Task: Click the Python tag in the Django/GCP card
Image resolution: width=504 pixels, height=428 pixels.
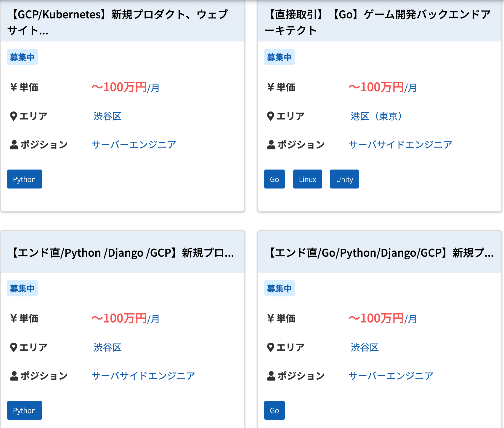Action: pyautogui.click(x=25, y=411)
